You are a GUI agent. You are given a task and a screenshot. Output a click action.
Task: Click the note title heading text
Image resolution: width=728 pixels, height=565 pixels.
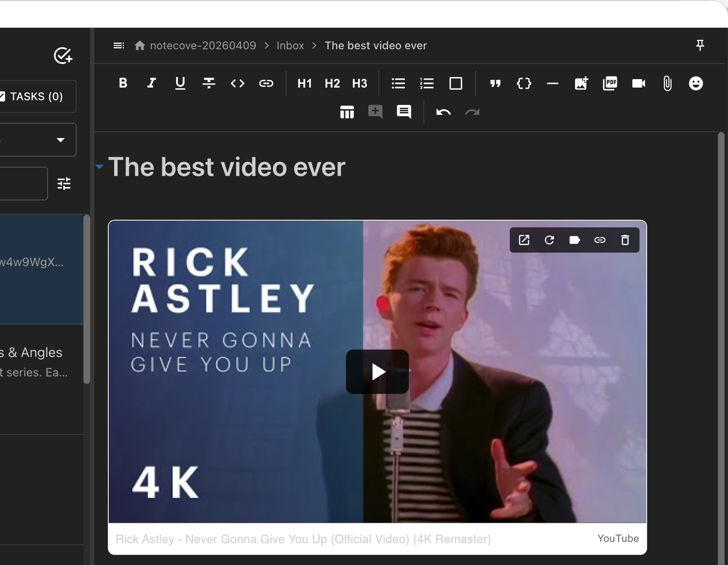[x=227, y=167]
